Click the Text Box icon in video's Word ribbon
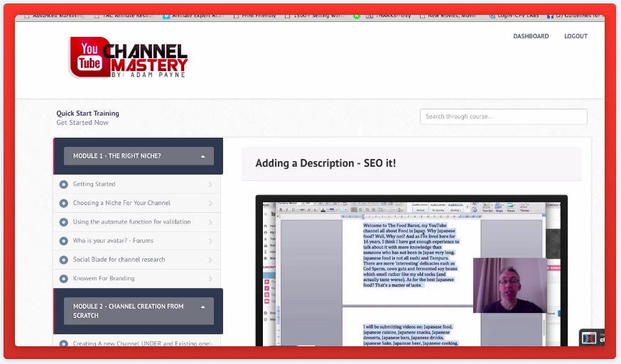Viewport: 621px width, 364px height. [x=487, y=207]
